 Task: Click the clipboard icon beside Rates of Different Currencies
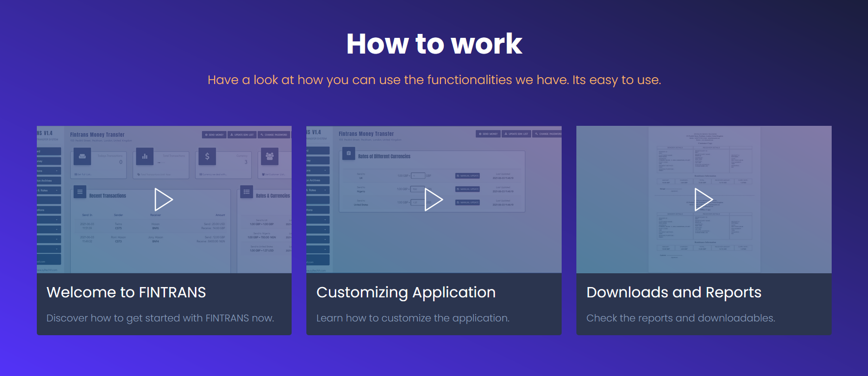pyautogui.click(x=349, y=154)
